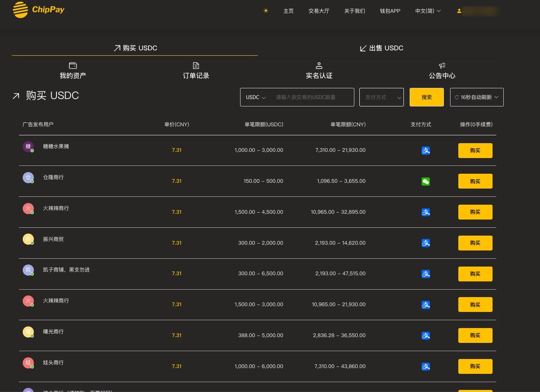Expand the 16秒自动刷新 refresh interval dropdown

click(x=477, y=97)
